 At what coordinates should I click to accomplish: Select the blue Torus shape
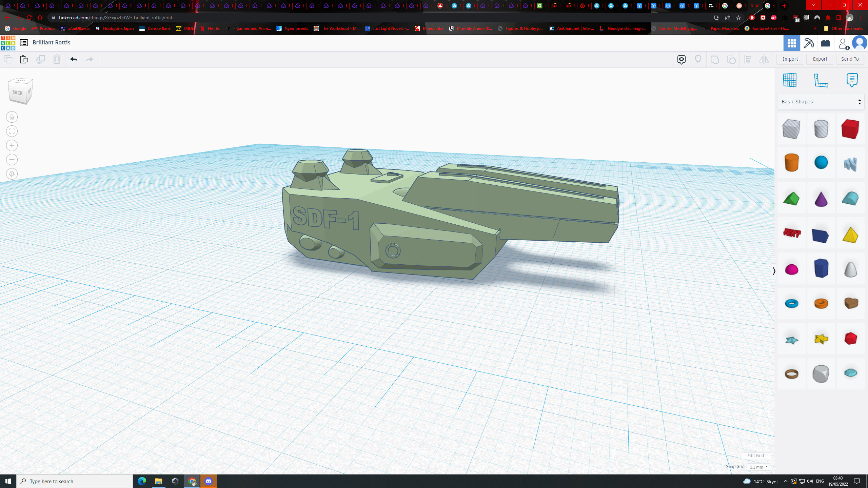pos(791,303)
